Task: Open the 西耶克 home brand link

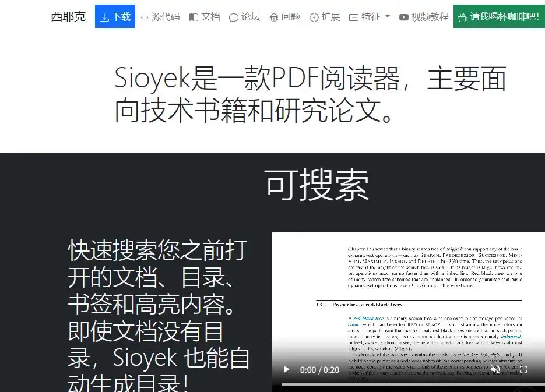Action: (68, 16)
